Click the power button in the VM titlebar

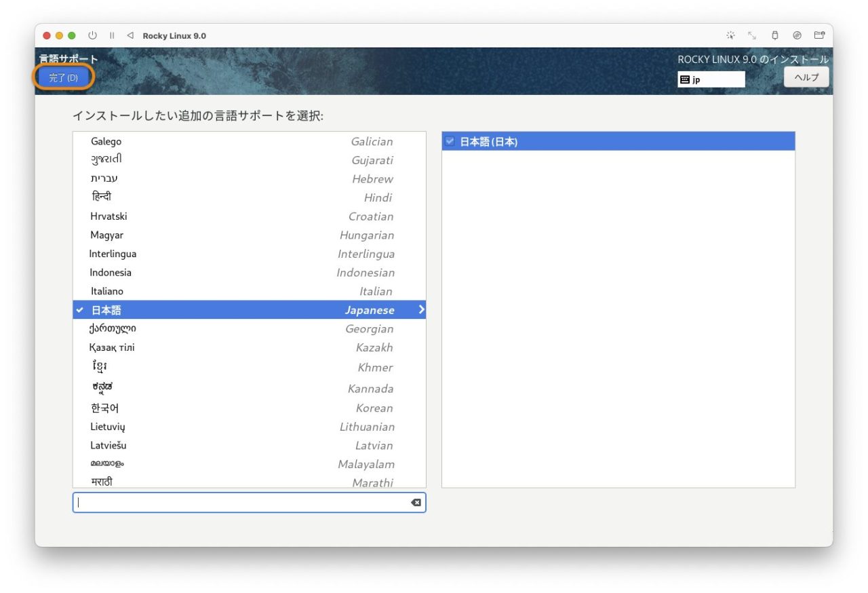pyautogui.click(x=92, y=35)
